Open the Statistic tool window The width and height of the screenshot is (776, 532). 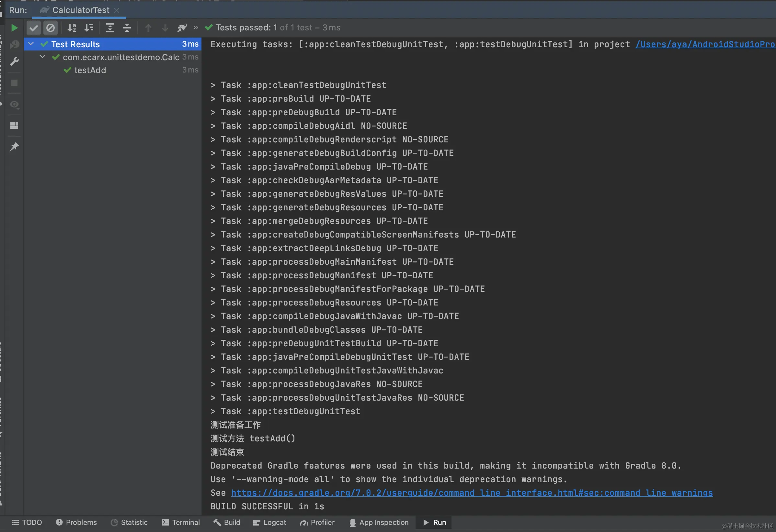pyautogui.click(x=129, y=522)
